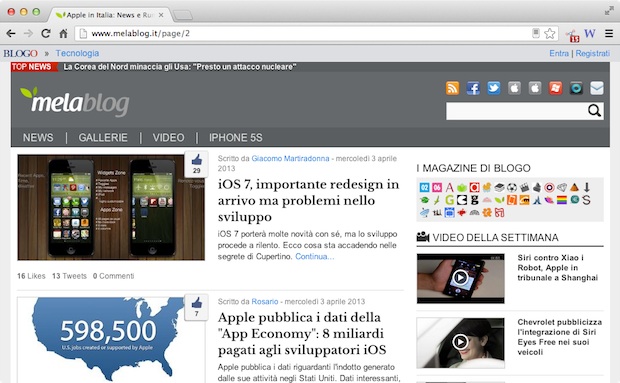Visit melablog's Facebook page icon

click(473, 88)
